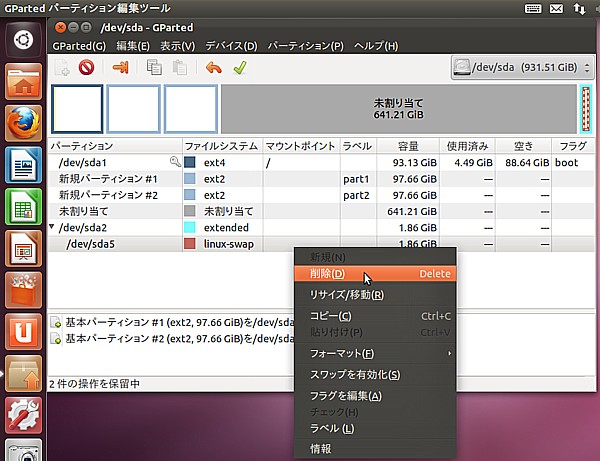Select the 未割り当て row in the partition list
Viewport: 600px width, 461px height.
(321, 211)
